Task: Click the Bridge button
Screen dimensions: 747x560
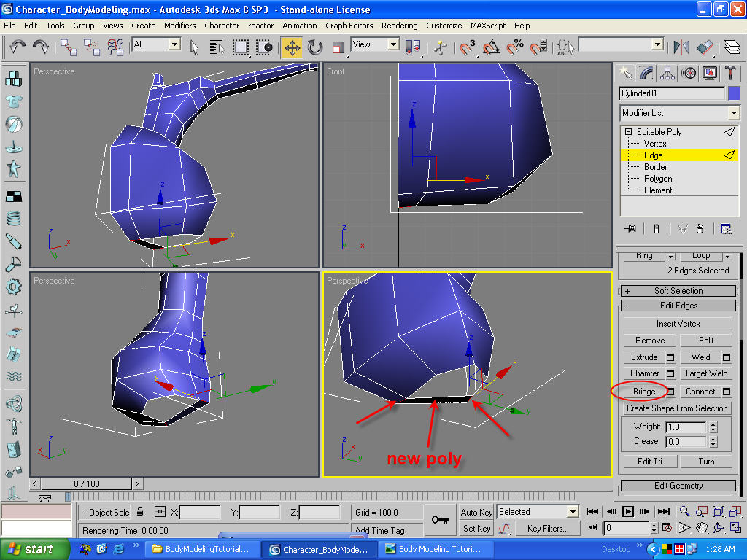Action: (644, 392)
